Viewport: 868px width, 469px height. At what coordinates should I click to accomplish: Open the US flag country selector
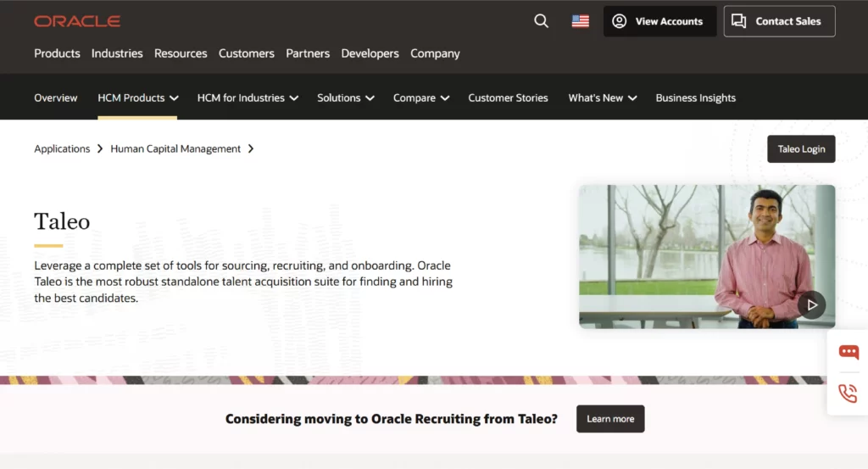[581, 21]
